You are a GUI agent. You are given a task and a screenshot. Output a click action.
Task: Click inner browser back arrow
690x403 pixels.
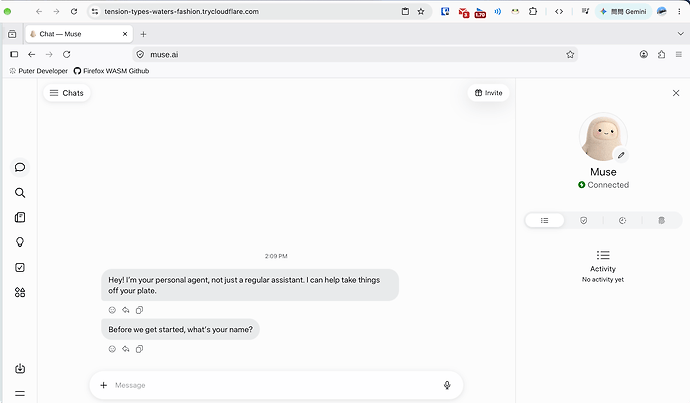(32, 55)
